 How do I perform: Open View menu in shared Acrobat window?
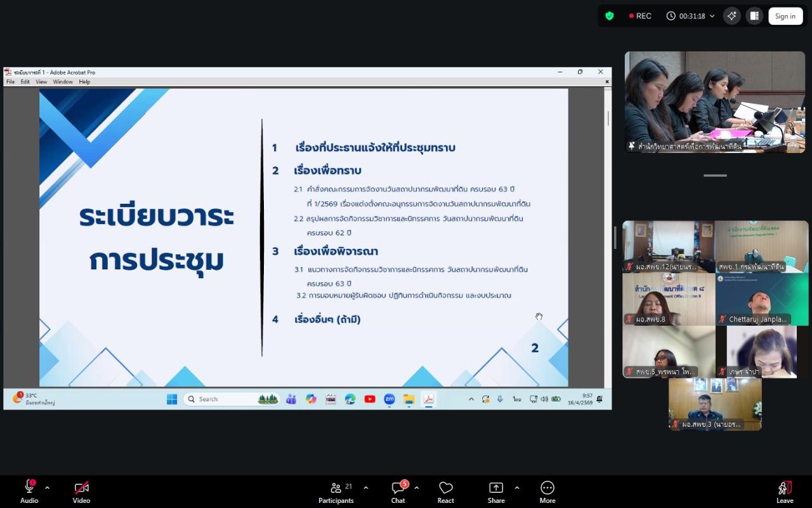[x=41, y=82]
